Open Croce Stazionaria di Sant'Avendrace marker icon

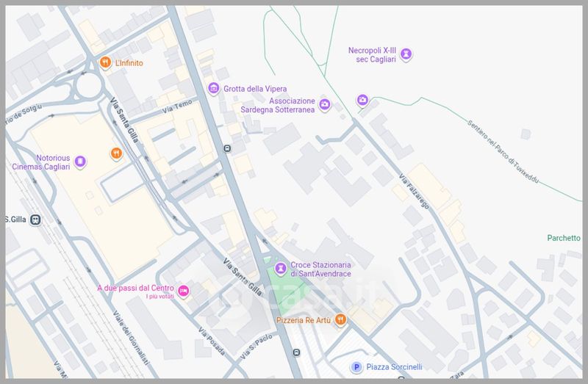280,269
